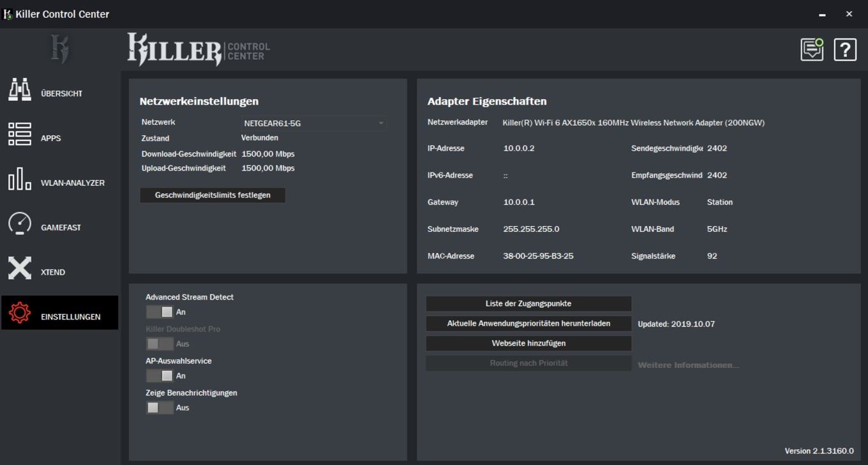The image size is (868, 465).
Task: Click IP-Adresse value 10.0.0.2
Action: 519,148
